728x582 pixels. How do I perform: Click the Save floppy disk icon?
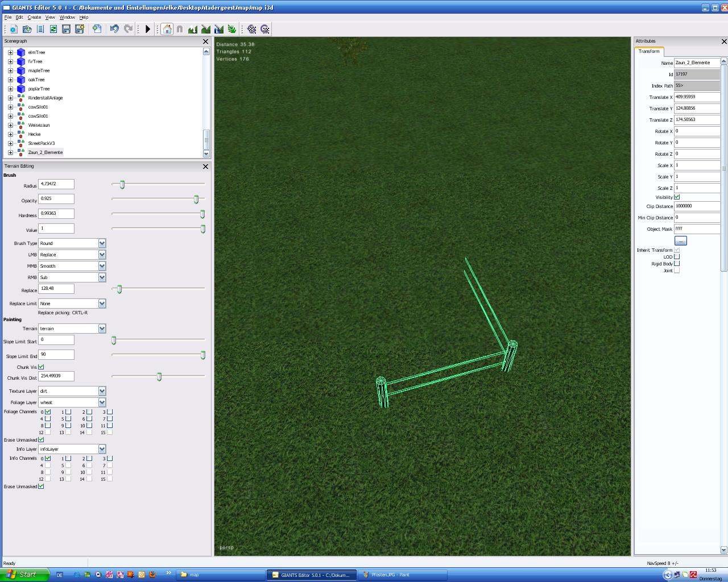point(67,29)
